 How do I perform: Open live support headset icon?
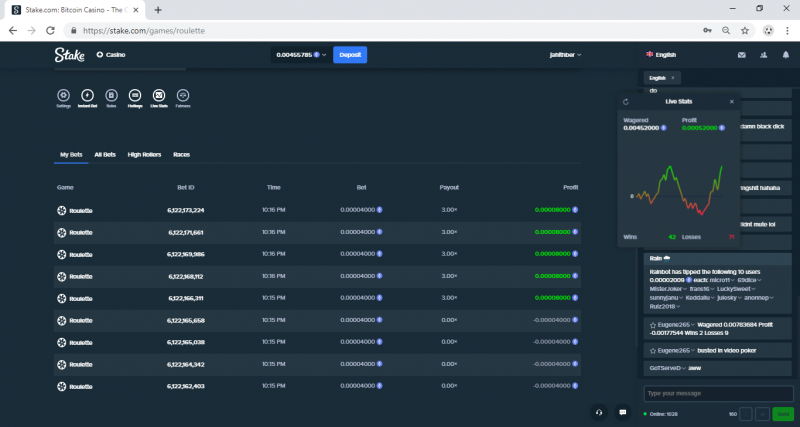599,412
